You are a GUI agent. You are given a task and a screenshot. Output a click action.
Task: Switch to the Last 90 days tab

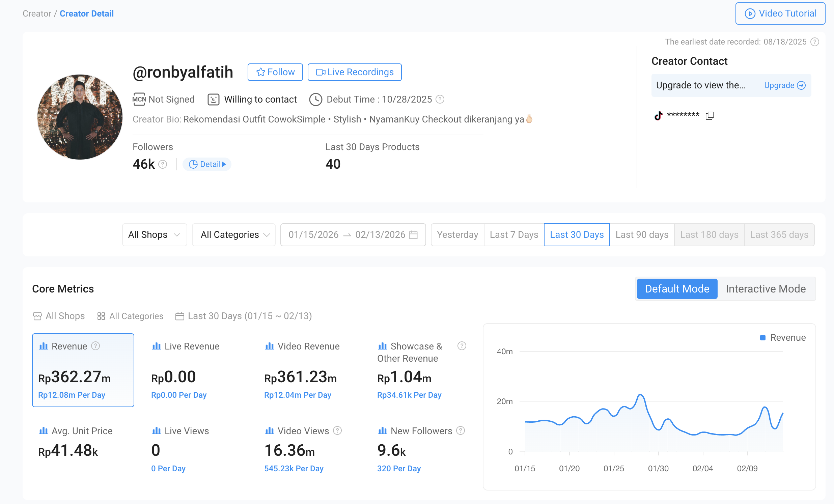click(641, 234)
